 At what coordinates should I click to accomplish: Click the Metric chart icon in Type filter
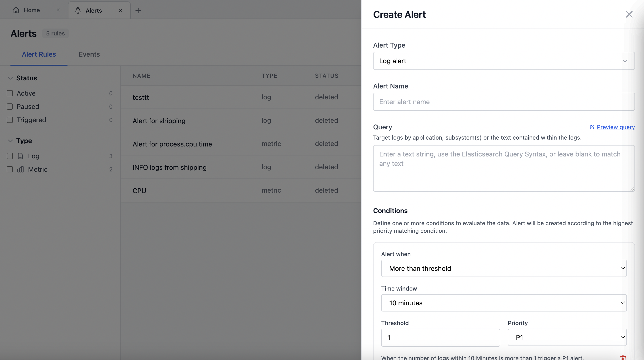pos(20,169)
